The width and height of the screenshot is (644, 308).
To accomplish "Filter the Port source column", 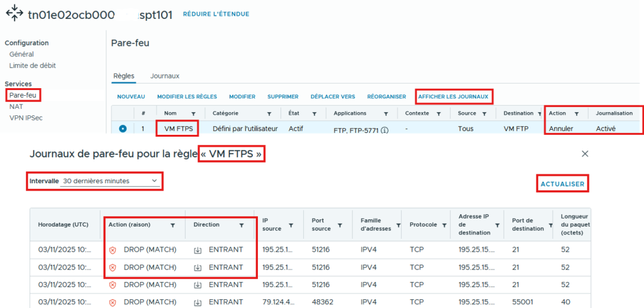I will point(340,225).
